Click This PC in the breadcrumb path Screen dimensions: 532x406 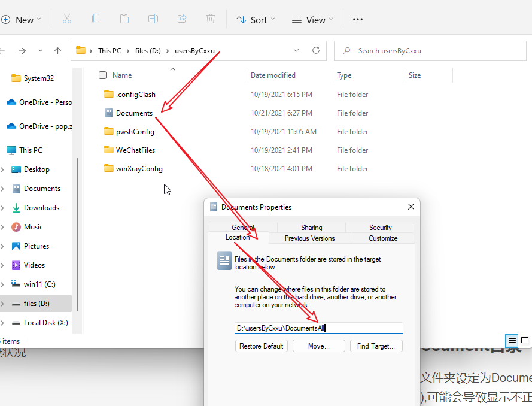[110, 50]
